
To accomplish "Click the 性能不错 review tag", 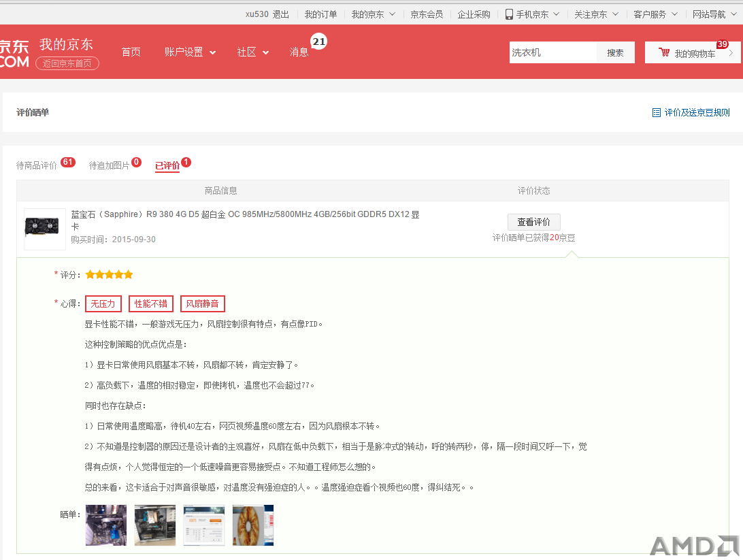I will pyautogui.click(x=150, y=303).
